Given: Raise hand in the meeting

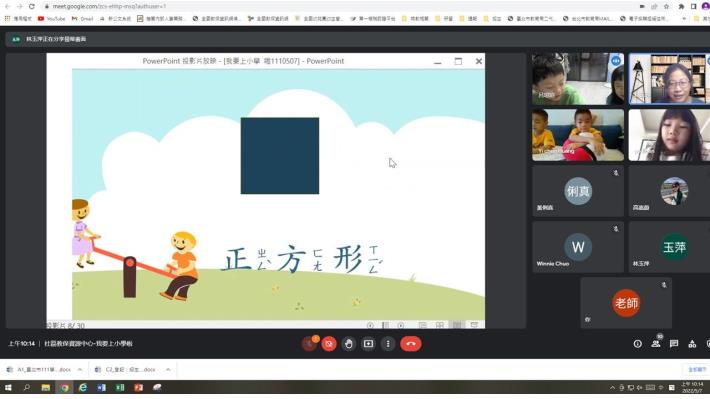Looking at the screenshot, I should tap(349, 344).
